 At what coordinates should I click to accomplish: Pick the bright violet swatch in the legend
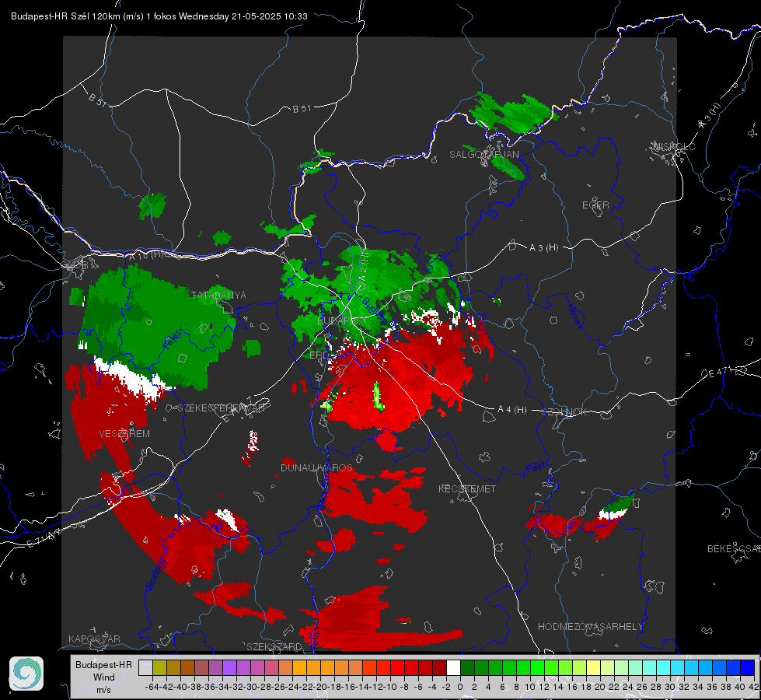[x=229, y=667]
